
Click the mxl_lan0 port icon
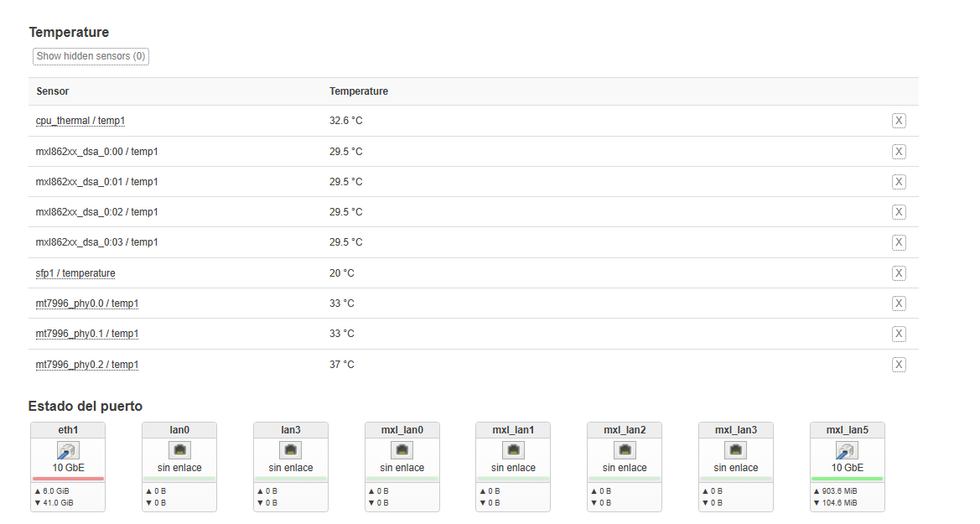(402, 450)
